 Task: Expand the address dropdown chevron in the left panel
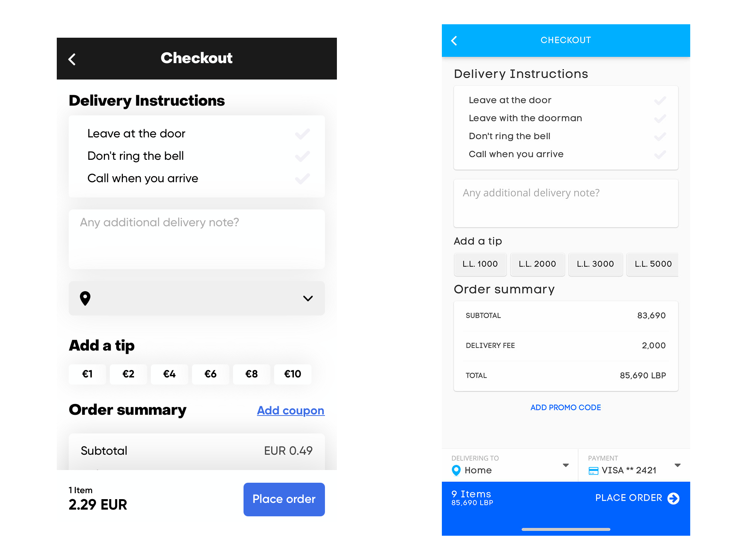pyautogui.click(x=308, y=298)
